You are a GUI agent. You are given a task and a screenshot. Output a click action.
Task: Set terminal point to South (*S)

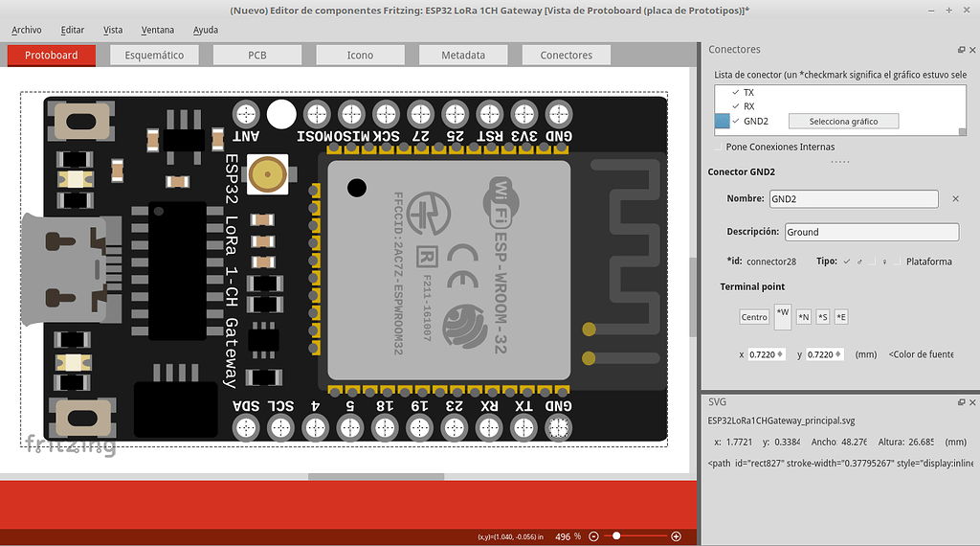point(822,317)
